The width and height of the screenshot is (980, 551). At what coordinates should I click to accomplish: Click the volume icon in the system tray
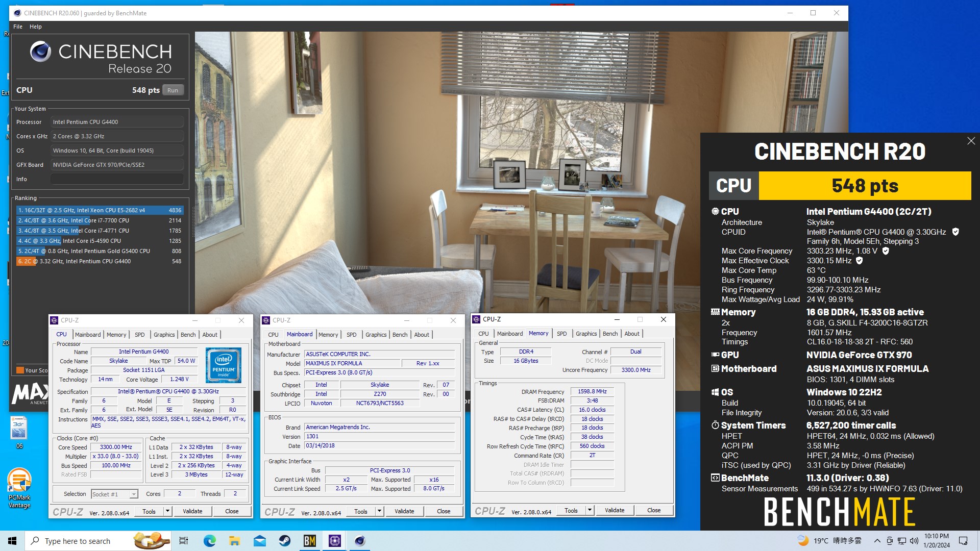pyautogui.click(x=914, y=541)
